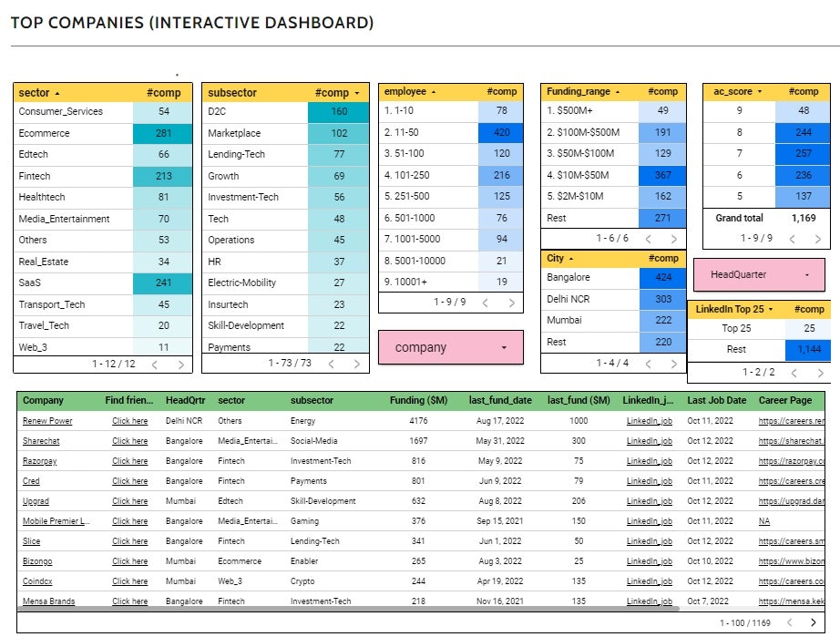Viewport: 840px width, 637px height.
Task: Sort by ac_score column header
Action: 732,92
